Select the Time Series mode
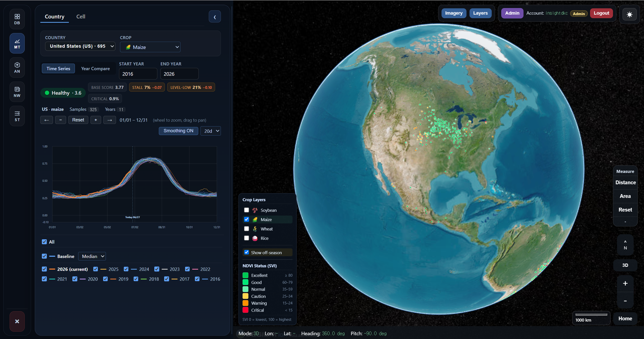 click(58, 68)
